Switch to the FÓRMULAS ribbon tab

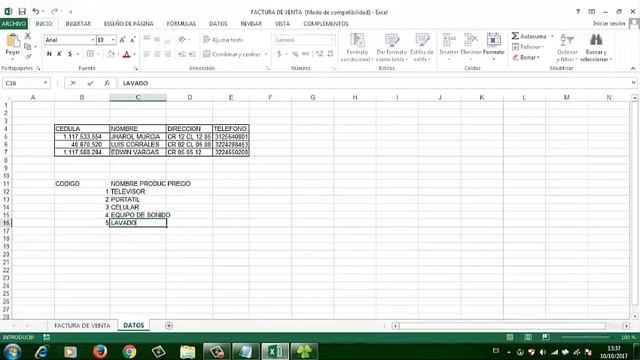point(181,24)
